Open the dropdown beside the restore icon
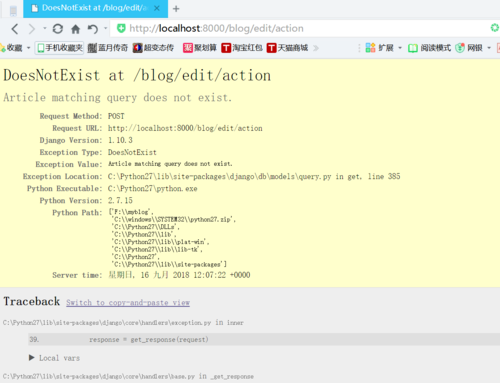 (x=105, y=28)
